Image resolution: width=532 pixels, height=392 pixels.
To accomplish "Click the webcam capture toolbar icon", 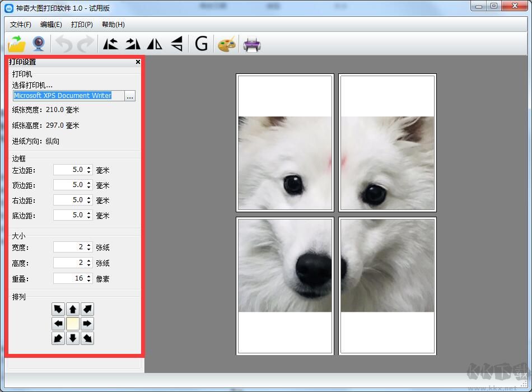I will coord(39,44).
